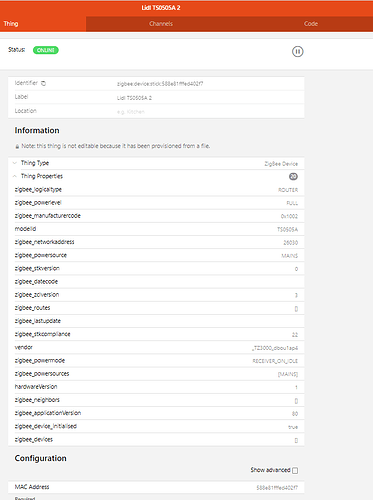Click the RECEIVER_ON_IDLE value

275,361
